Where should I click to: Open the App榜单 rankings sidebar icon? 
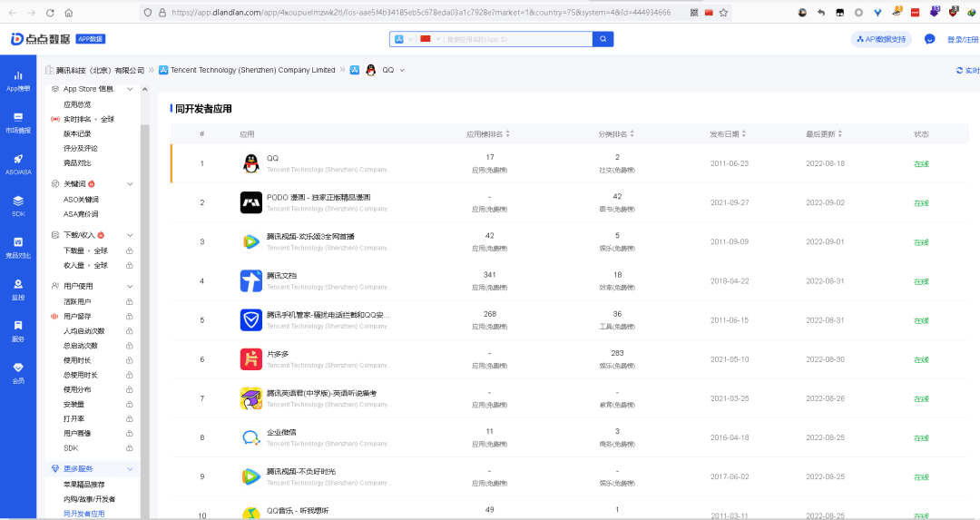click(18, 75)
